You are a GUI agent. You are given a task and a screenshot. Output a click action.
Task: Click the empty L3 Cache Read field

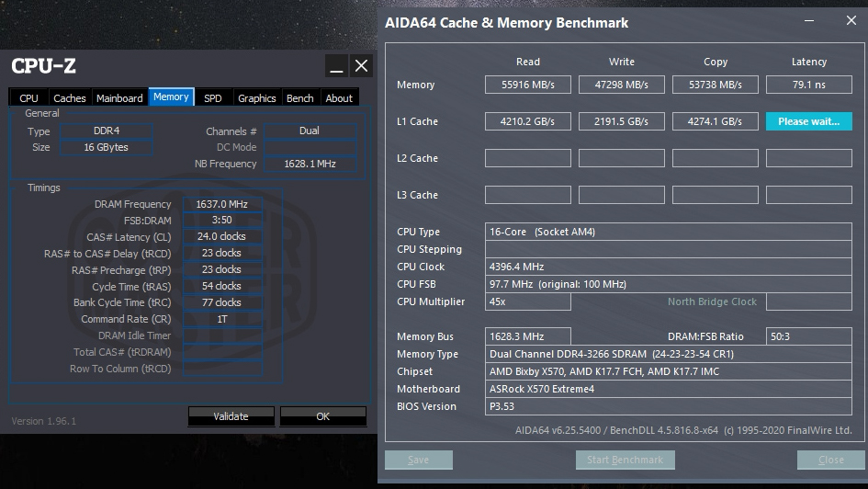528,195
